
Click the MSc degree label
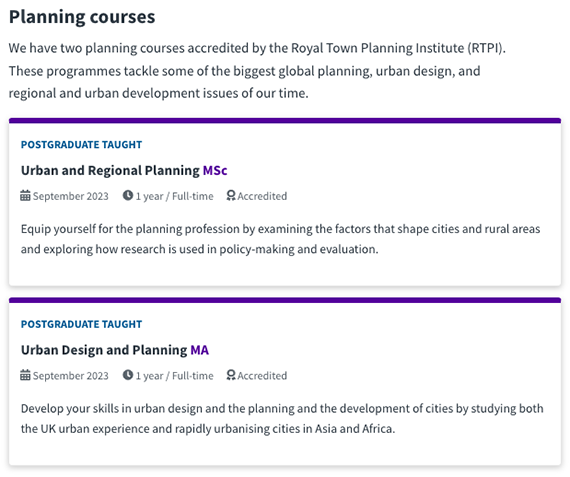215,170
